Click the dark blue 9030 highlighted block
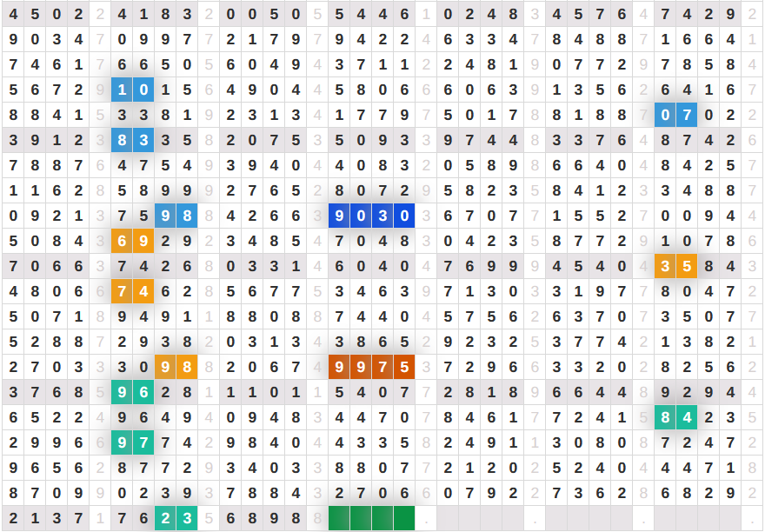765x532 pixels. [371, 216]
